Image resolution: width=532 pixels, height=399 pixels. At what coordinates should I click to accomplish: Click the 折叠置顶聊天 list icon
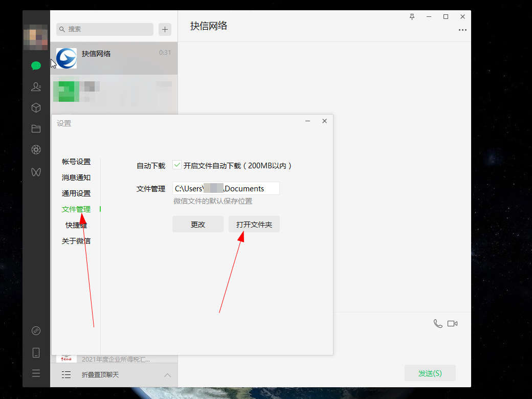point(66,374)
